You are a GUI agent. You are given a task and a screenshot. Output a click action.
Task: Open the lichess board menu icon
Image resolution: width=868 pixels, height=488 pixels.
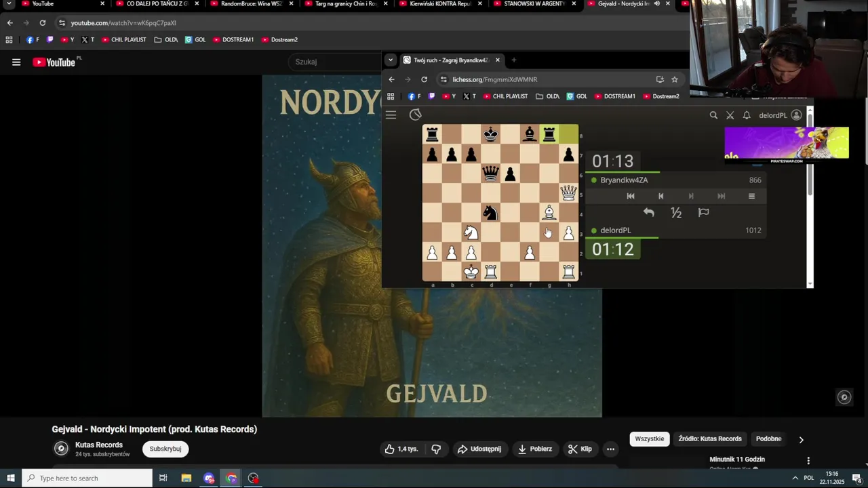tap(751, 196)
